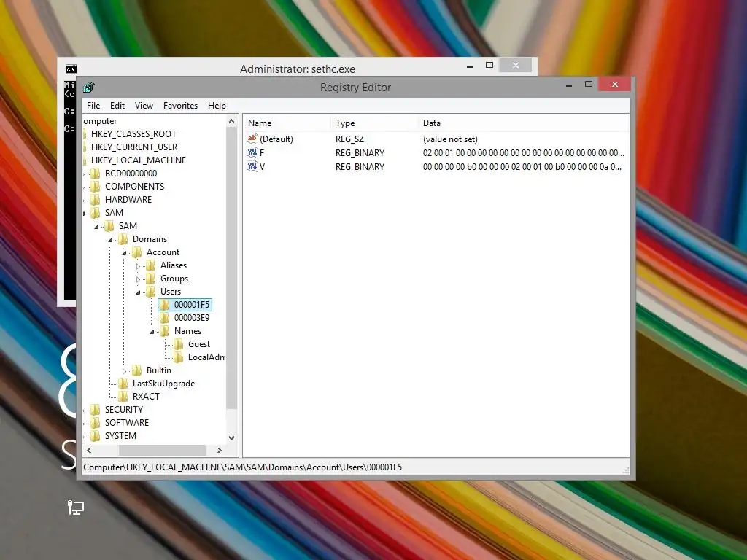Collapse the Names tree node
The image size is (747, 560).
(x=152, y=332)
